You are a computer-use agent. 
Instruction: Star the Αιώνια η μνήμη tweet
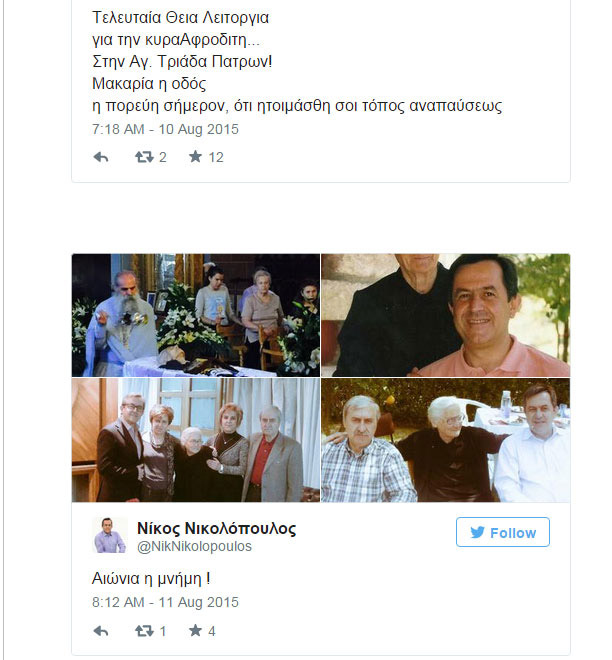click(x=195, y=631)
